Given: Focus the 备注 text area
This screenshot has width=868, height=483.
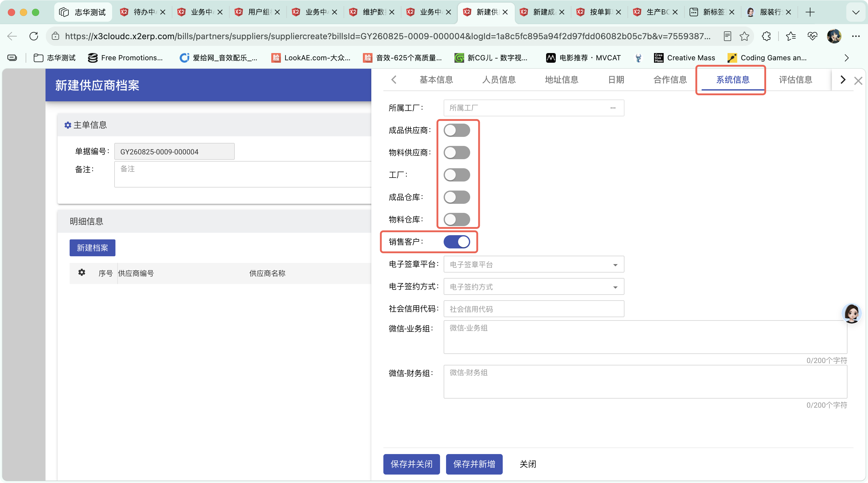Looking at the screenshot, I should tap(243, 174).
